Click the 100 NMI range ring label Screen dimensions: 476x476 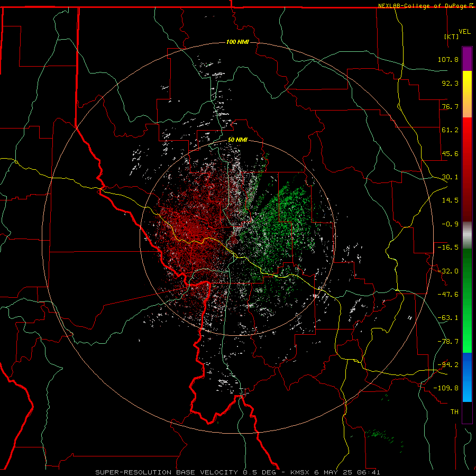point(237,42)
